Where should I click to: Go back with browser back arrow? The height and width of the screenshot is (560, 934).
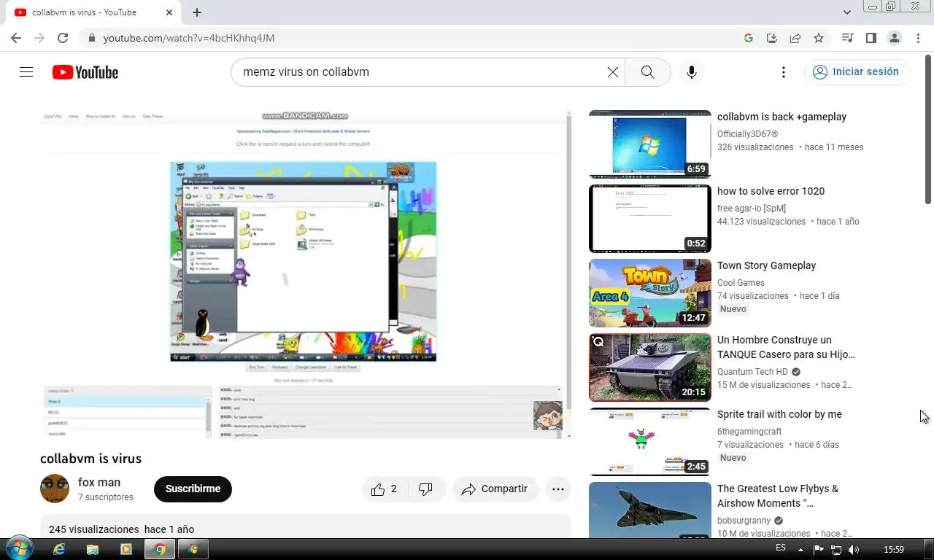16,38
